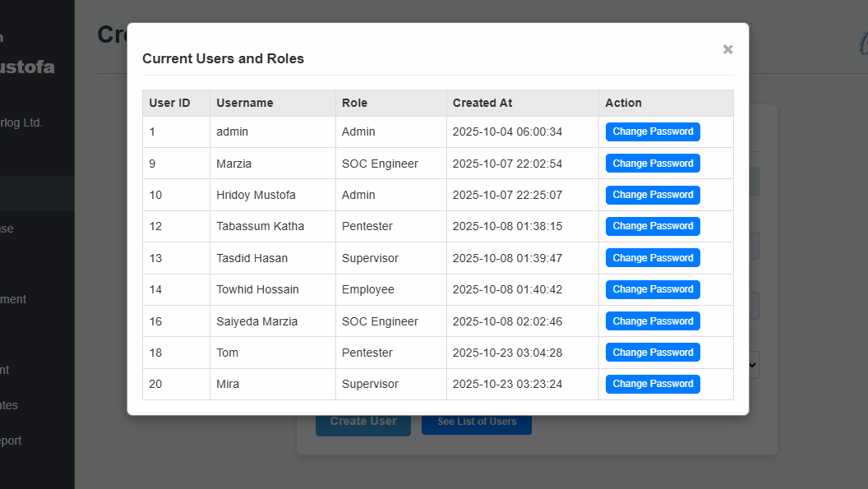Select the sidebar item ending in "ates"
Image resolution: width=868 pixels, height=489 pixels.
10,405
